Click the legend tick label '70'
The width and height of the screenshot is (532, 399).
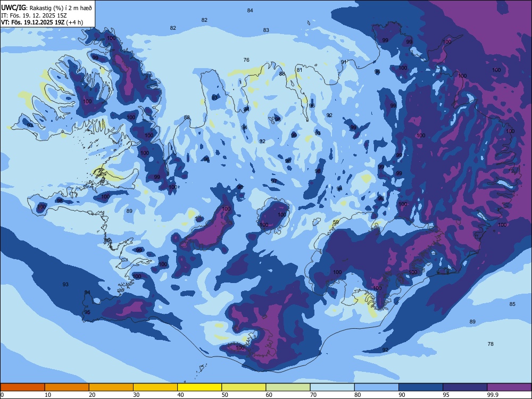tap(313, 395)
